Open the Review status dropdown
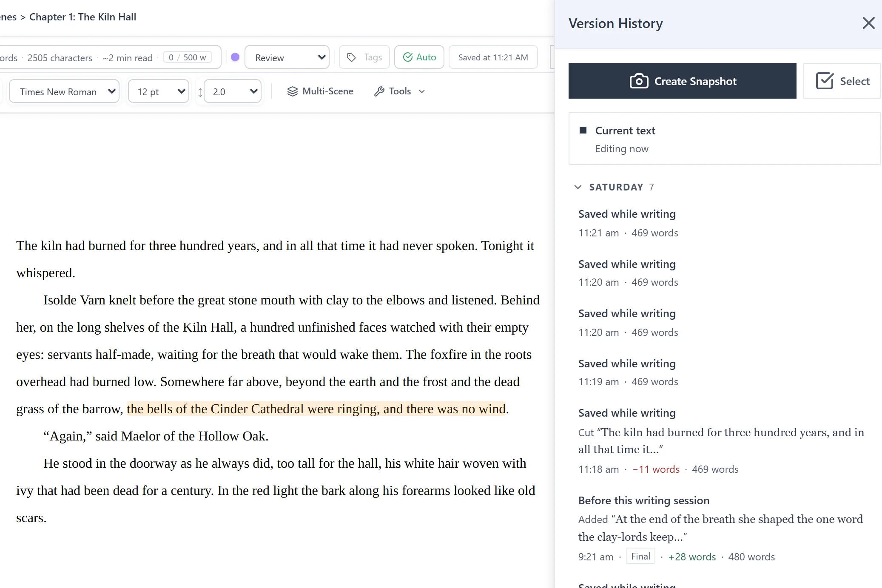Viewport: 882px width, 588px height. coord(287,57)
